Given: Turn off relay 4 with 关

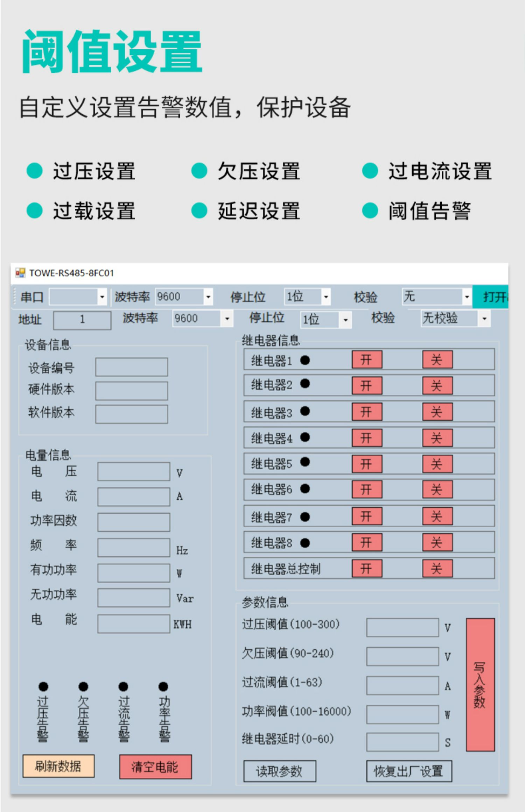Looking at the screenshot, I should pos(437,438).
